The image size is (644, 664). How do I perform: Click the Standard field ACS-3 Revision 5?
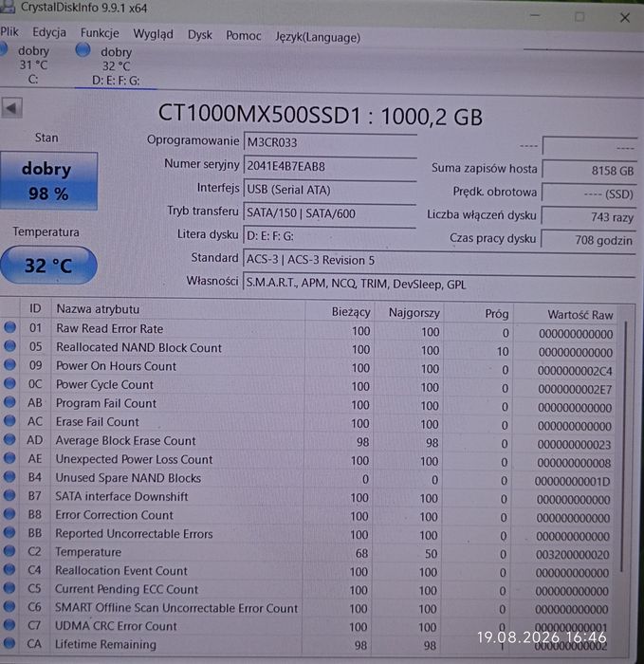click(439, 260)
